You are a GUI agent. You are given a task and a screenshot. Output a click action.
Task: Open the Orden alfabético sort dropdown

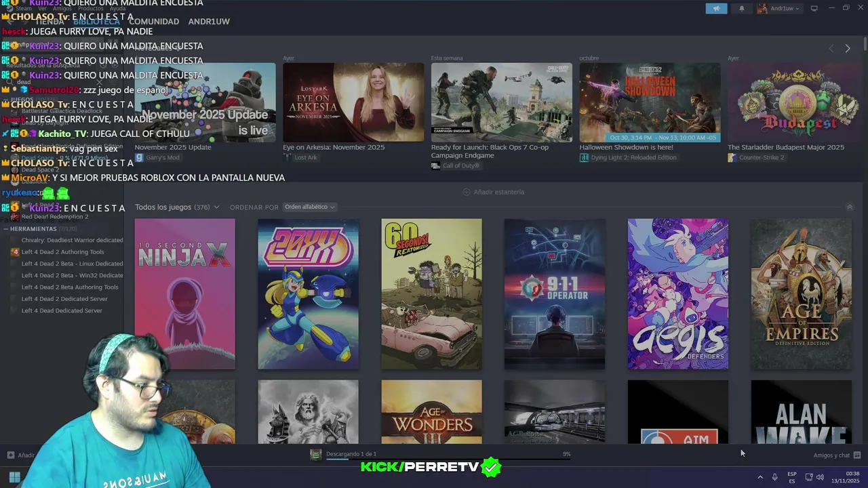309,207
